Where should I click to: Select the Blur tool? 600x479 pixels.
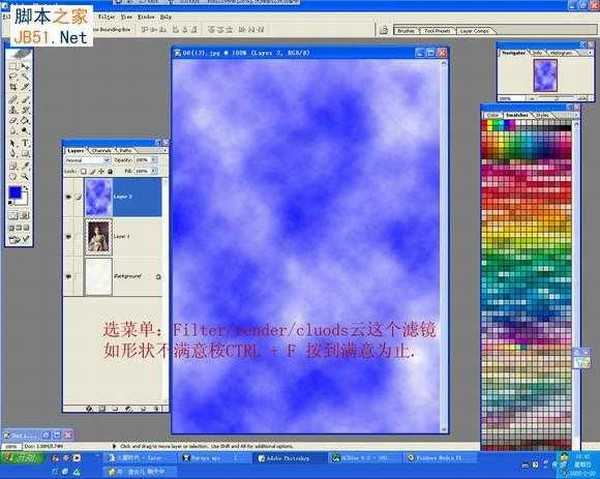point(13,131)
